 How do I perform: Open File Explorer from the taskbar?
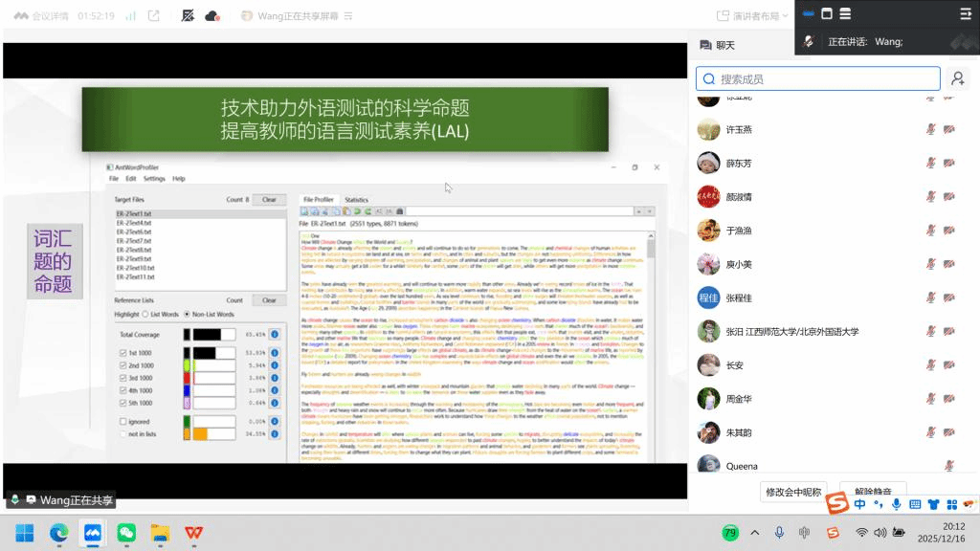[x=160, y=532]
